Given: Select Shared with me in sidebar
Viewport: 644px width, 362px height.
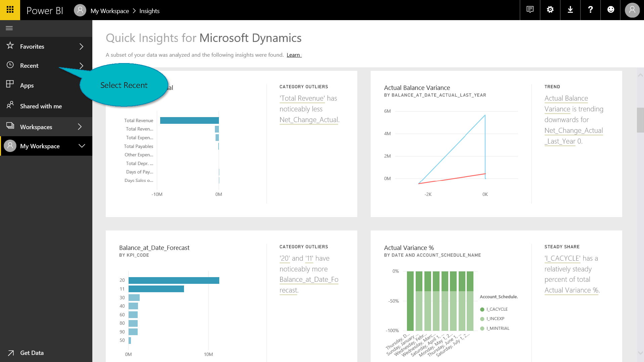Looking at the screenshot, I should tap(41, 106).
